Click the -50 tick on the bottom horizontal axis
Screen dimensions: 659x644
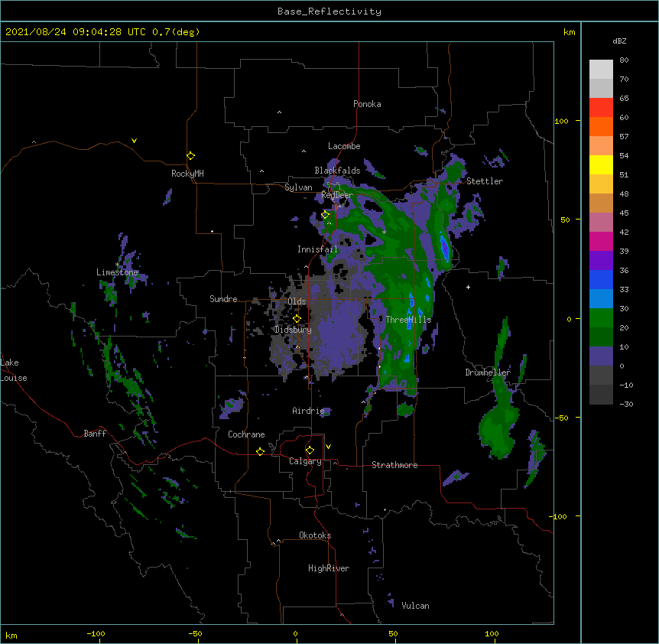point(195,633)
